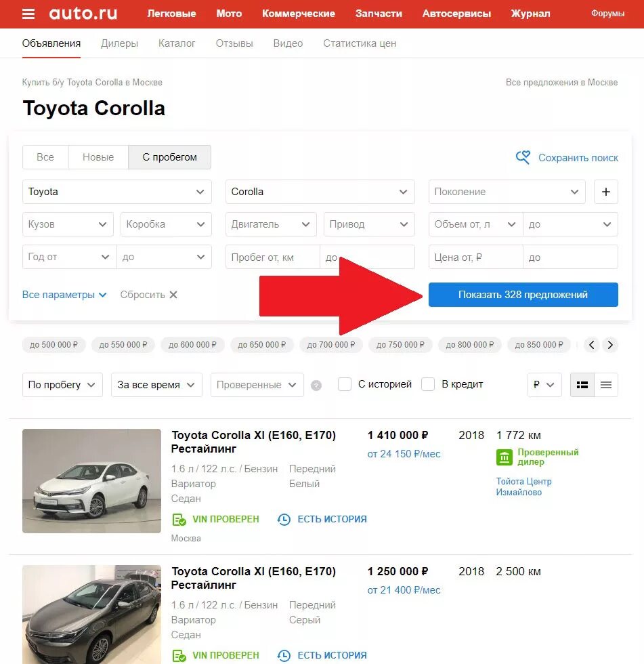Click the VIN ПРОВЕРЕН green checkmark icon

point(179,519)
